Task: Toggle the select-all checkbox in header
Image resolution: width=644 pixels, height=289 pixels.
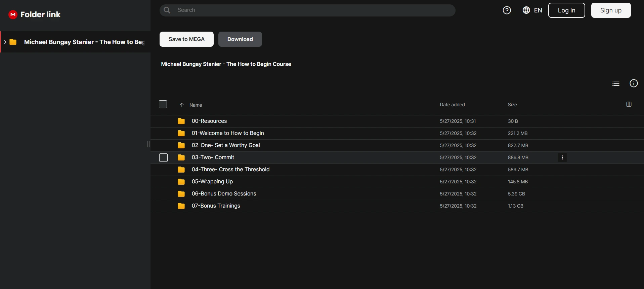Action: click(x=163, y=104)
